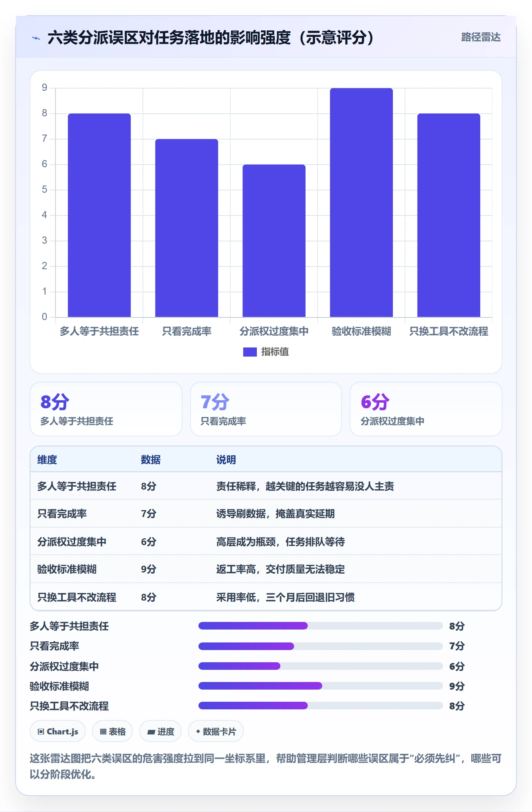Image resolution: width=532 pixels, height=812 pixels.
Task: Click the 分派权过度集中 progress bar
Action: pyautogui.click(x=321, y=666)
